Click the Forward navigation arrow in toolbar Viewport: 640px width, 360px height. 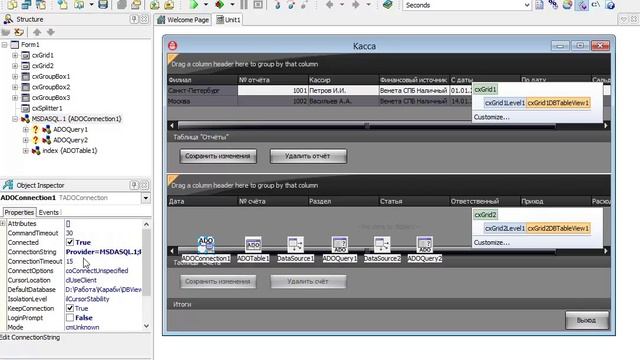(356, 5)
